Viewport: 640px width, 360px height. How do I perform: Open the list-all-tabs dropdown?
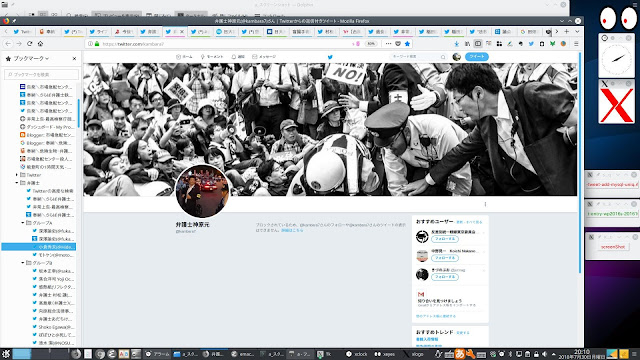click(x=577, y=31)
